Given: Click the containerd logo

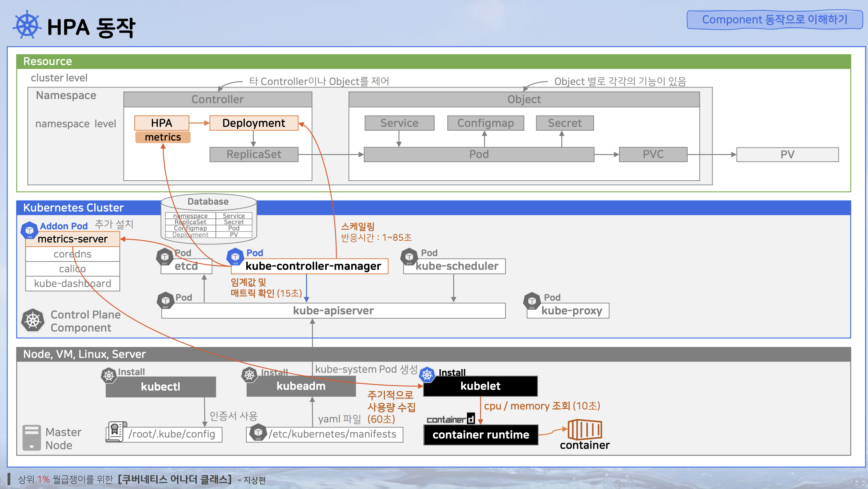Looking at the screenshot, I should point(450,419).
